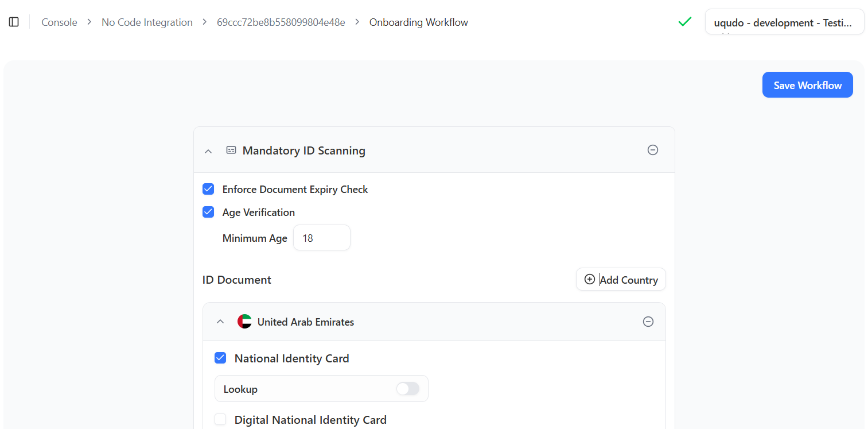This screenshot has width=868, height=429.
Task: Open No Code Integration breadcrumb
Action: point(147,22)
